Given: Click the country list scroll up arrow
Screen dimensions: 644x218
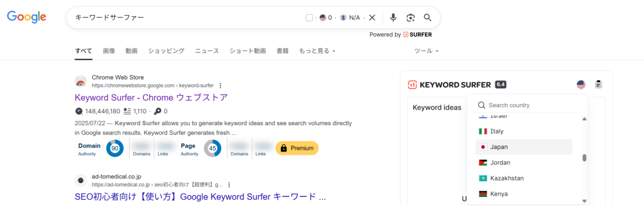Looking at the screenshot, I should tap(584, 119).
